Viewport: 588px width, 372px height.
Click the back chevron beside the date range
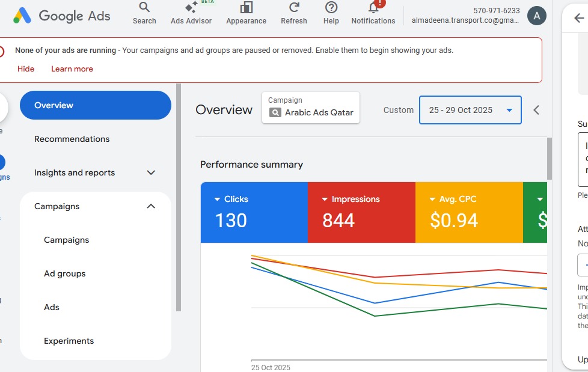coord(536,110)
